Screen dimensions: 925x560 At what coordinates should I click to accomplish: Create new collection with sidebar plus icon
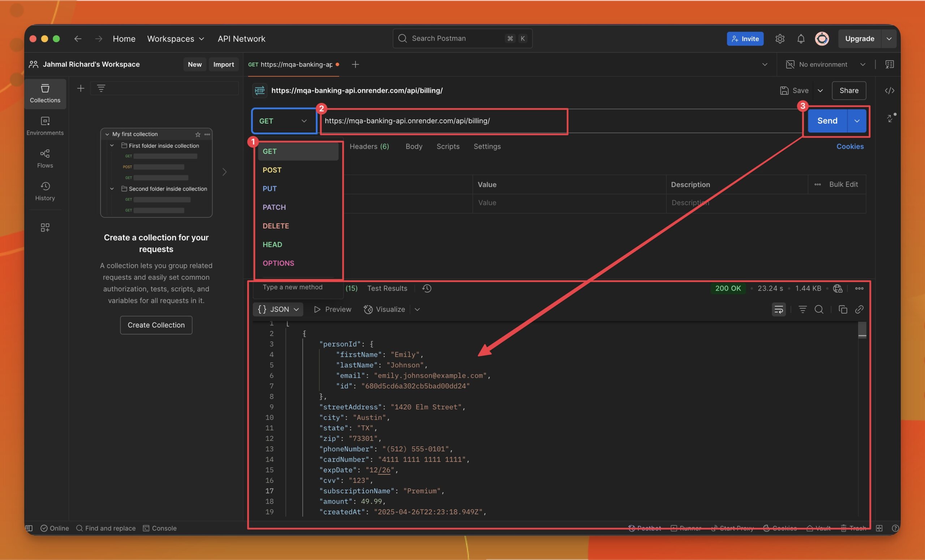click(x=80, y=88)
